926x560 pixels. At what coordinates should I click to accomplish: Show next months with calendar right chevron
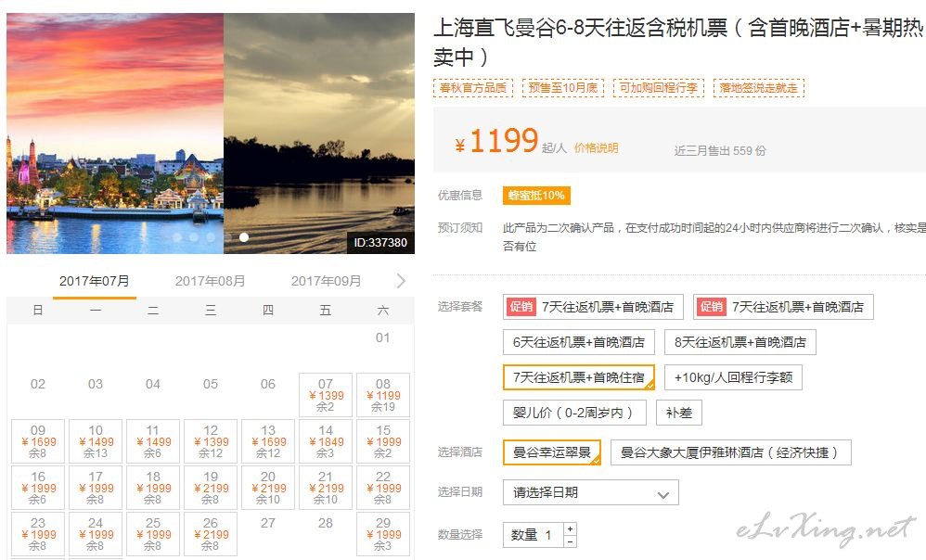click(402, 281)
